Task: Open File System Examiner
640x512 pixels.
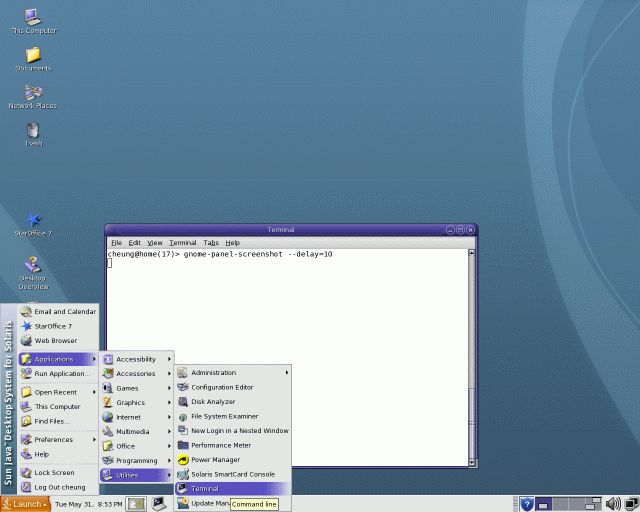Action: click(233, 416)
